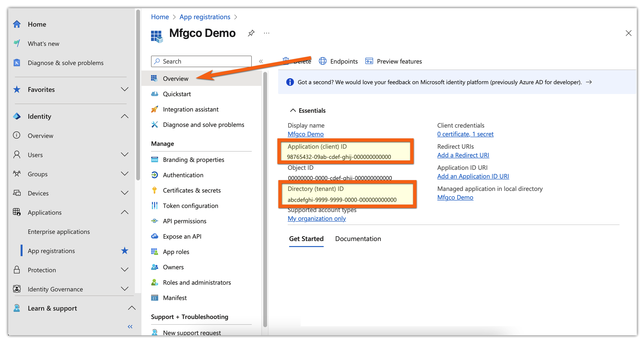This screenshot has width=644, height=342.
Task: Click the Add a Redirect URI link
Action: (463, 155)
